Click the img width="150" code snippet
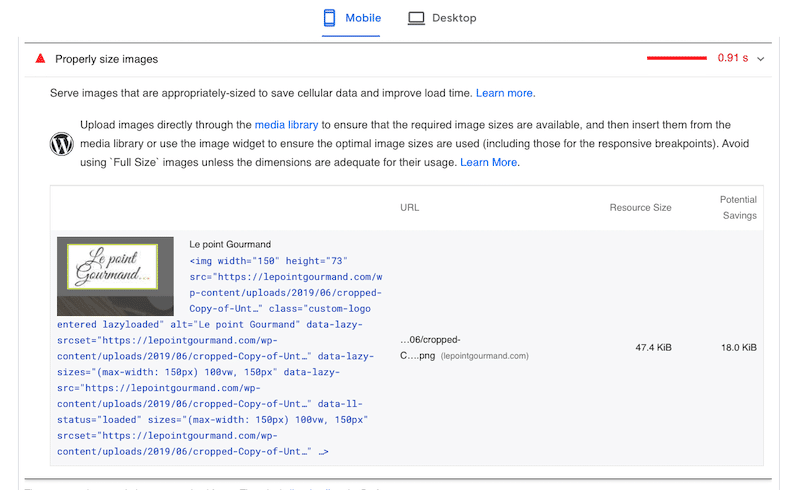Viewport: 800px width, 490px height. (x=220, y=356)
